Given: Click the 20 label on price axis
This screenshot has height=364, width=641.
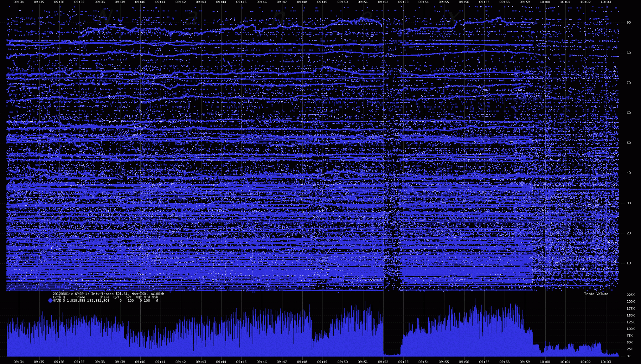Looking at the screenshot, I should coord(629,233).
